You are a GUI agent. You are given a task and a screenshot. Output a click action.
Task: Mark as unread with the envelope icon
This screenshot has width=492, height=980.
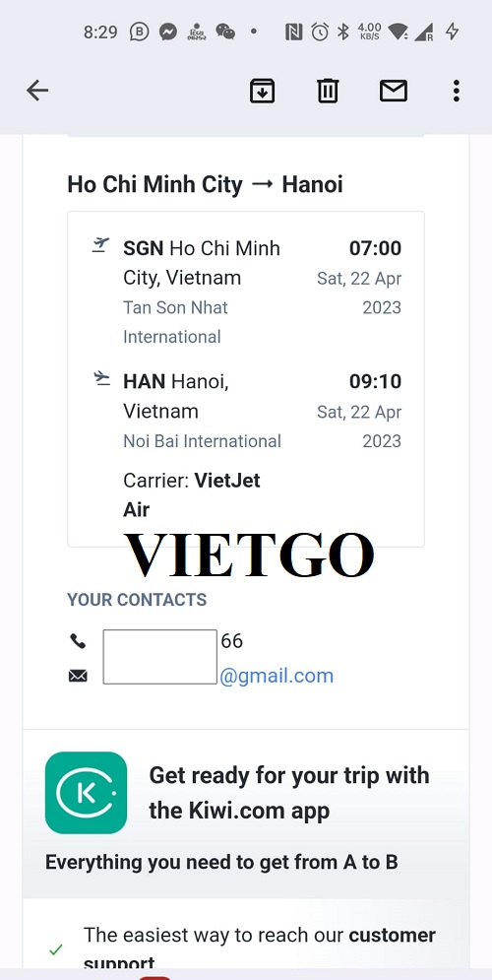pyautogui.click(x=394, y=92)
